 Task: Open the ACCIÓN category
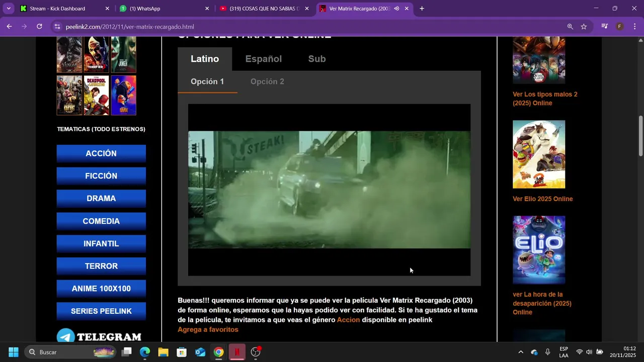101,153
